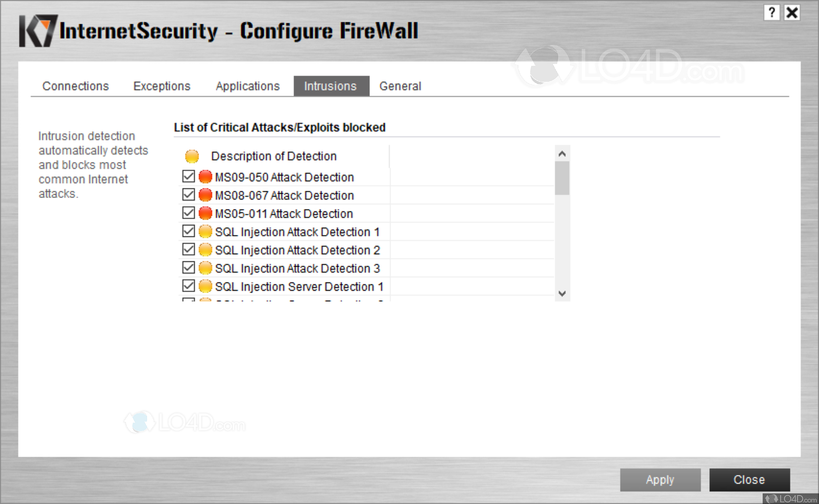
Task: Click the Close button
Action: pos(749,480)
